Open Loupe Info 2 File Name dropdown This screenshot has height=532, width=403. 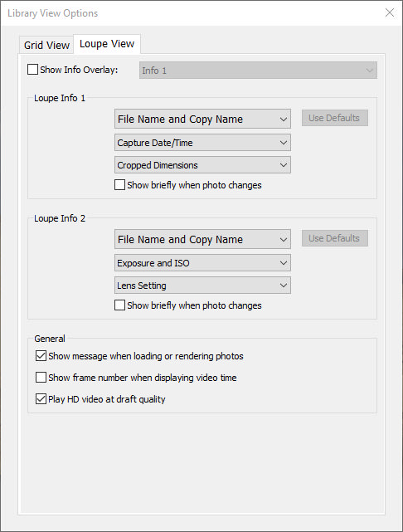(202, 239)
